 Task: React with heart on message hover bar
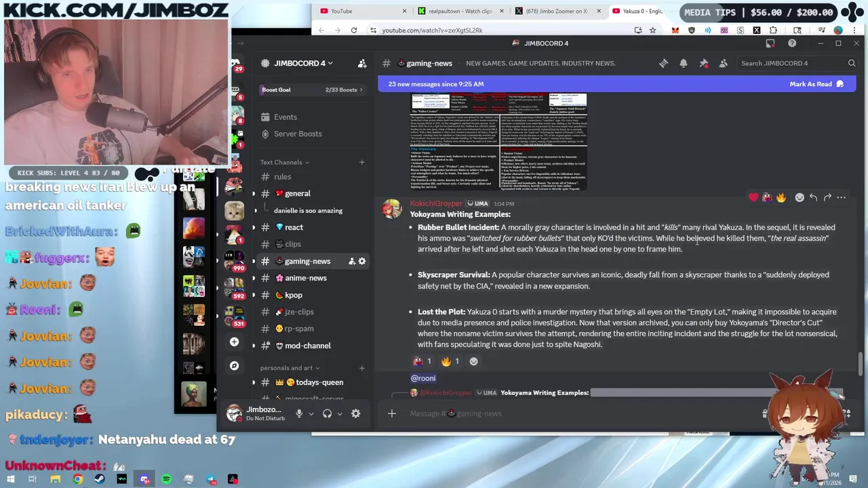click(753, 197)
